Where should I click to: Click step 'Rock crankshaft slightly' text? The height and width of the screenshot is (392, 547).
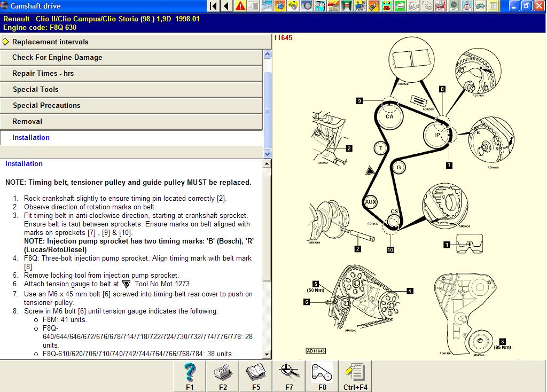(125, 199)
